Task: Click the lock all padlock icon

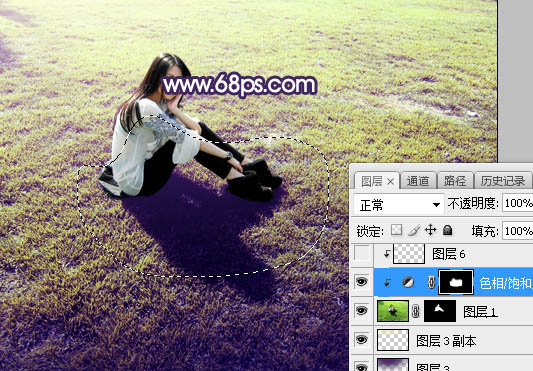Action: click(x=448, y=230)
